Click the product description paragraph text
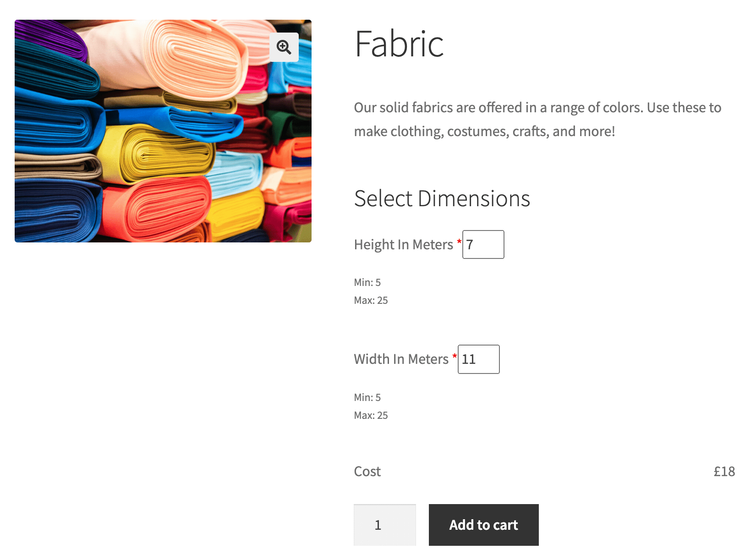 (536, 119)
